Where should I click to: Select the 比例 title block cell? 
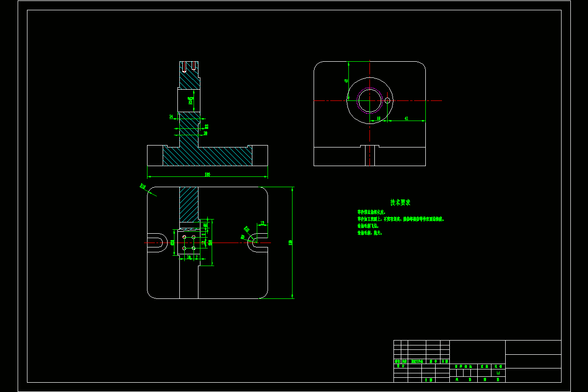pyautogui.click(x=498, y=366)
